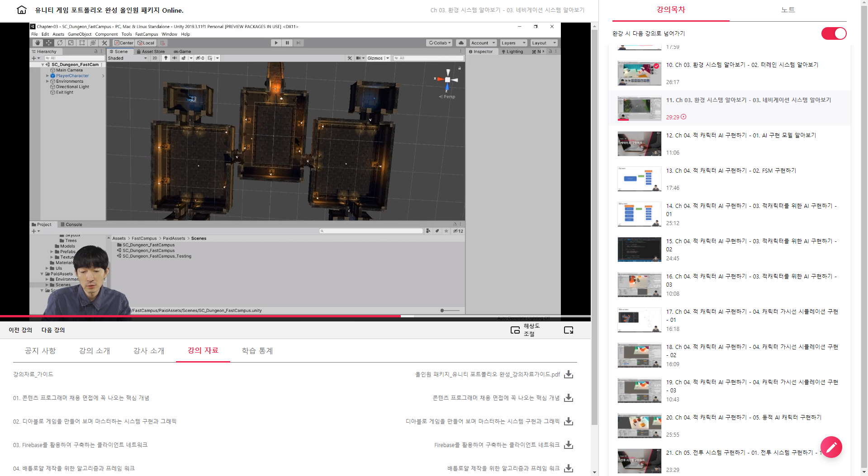868x476 pixels.
Task: Download 강의자료가이드 pdf file
Action: pyautogui.click(x=569, y=374)
